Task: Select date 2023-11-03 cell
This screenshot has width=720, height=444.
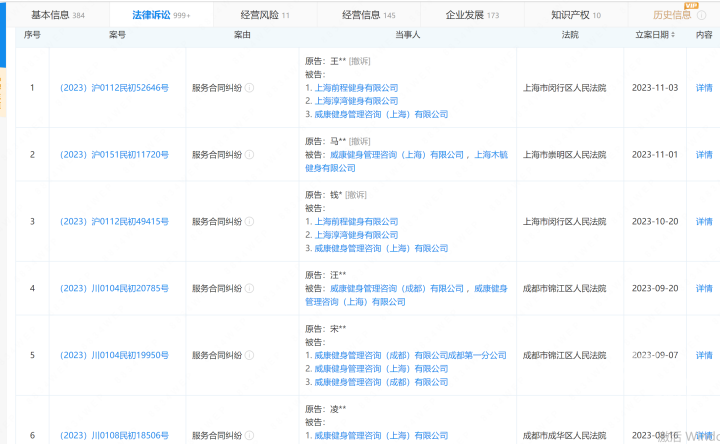Action: 655,88
